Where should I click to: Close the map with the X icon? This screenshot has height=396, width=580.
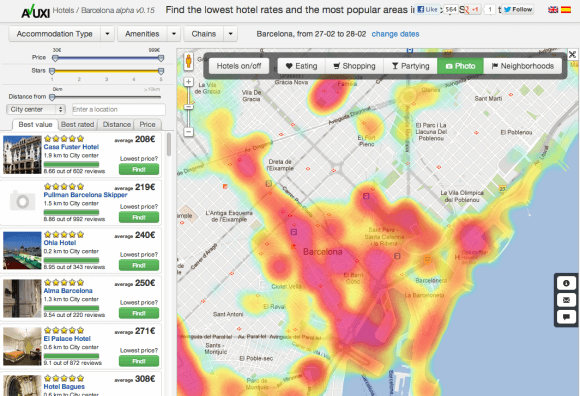(x=573, y=55)
